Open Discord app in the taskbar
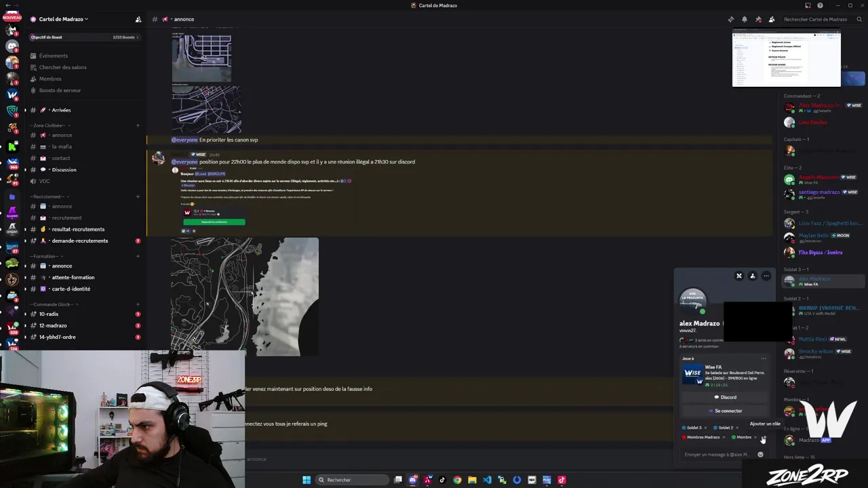868x488 pixels. tap(413, 480)
